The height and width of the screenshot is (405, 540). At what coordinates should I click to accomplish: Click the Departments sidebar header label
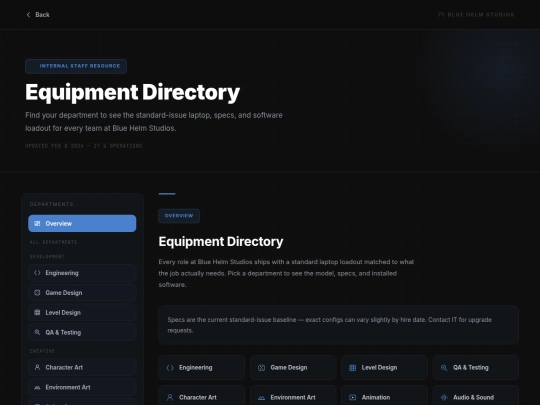[x=52, y=204]
